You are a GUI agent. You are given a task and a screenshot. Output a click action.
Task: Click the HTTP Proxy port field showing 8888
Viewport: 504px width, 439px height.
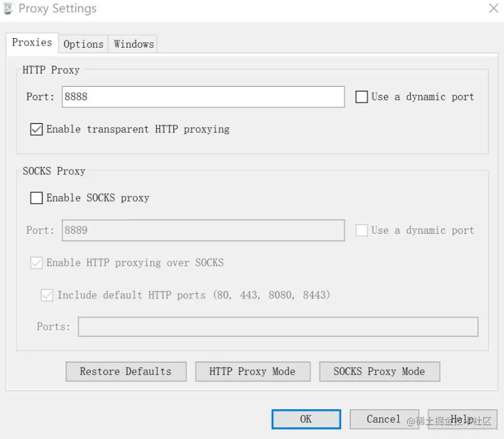pyautogui.click(x=203, y=97)
